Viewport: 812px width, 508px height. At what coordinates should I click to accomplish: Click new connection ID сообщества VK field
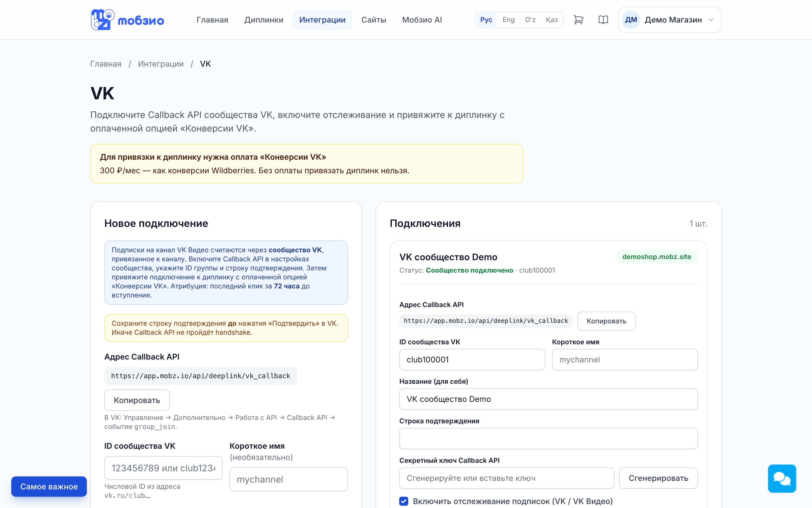coord(164,468)
